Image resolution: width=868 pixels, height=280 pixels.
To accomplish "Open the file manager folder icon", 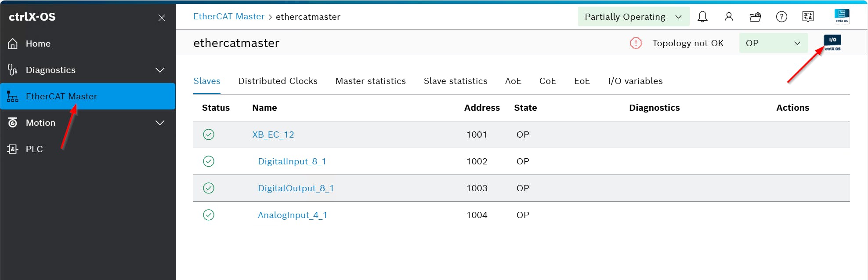I will pos(755,17).
